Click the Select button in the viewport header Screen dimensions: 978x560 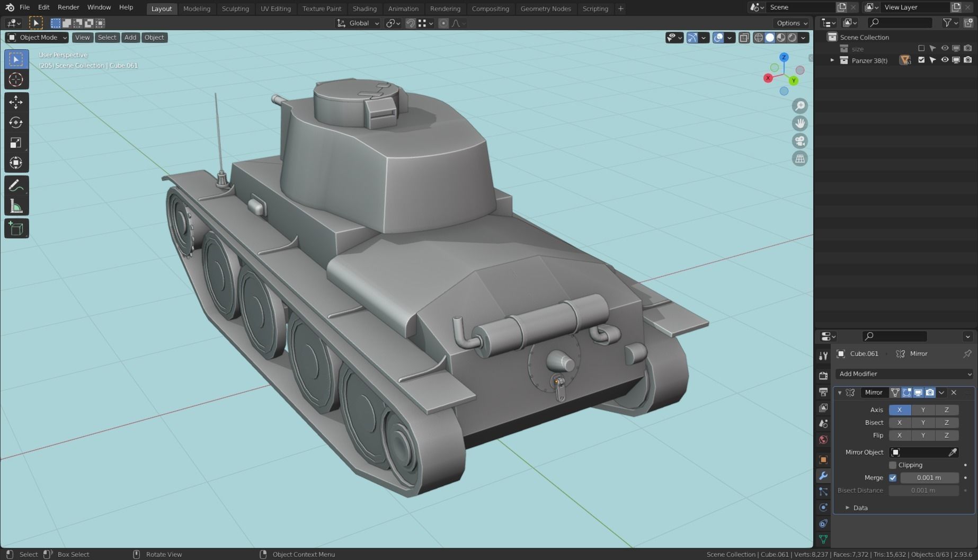click(x=107, y=37)
